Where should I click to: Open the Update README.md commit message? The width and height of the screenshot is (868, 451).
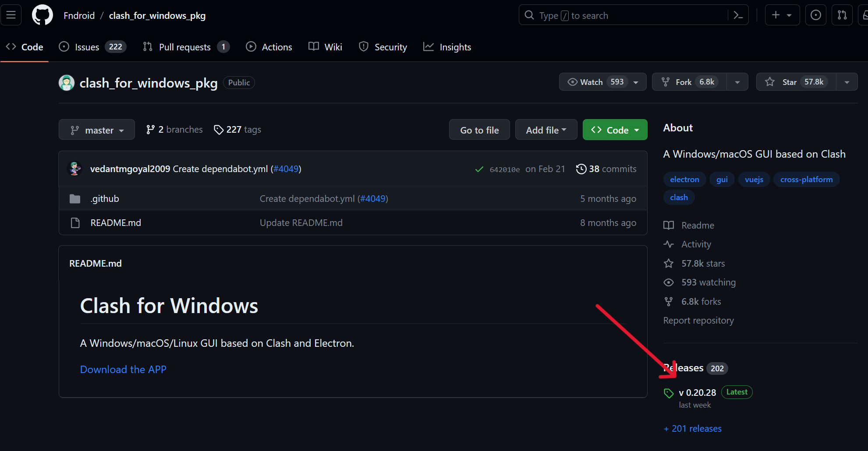coord(301,223)
